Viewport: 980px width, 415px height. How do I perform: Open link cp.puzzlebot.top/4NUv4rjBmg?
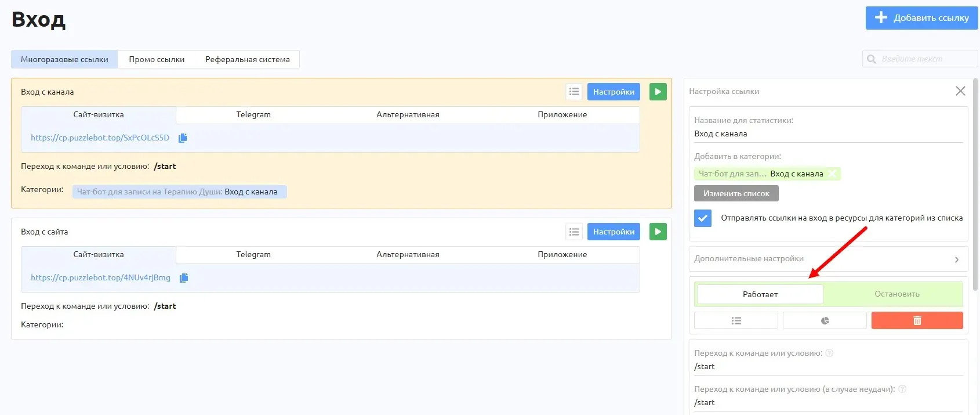pyautogui.click(x=101, y=278)
